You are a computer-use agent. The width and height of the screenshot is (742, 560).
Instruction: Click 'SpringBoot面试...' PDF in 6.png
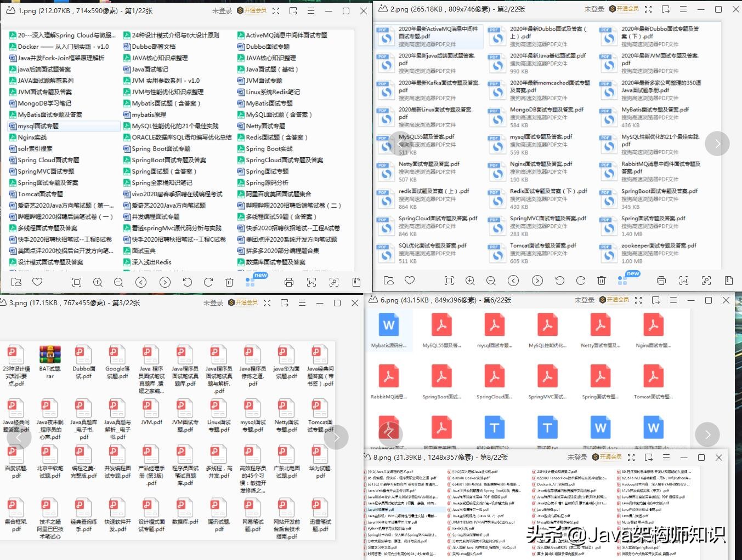tap(441, 382)
